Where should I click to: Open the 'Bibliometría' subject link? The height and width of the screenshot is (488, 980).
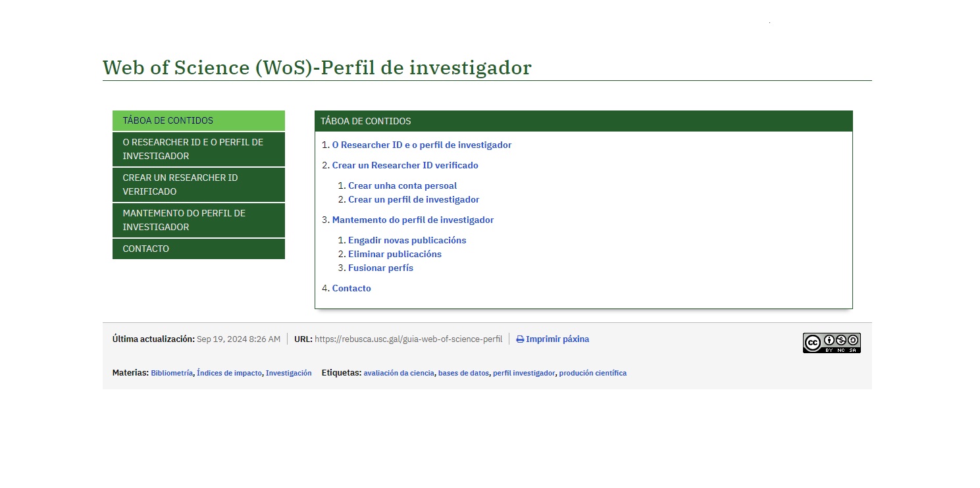click(172, 373)
